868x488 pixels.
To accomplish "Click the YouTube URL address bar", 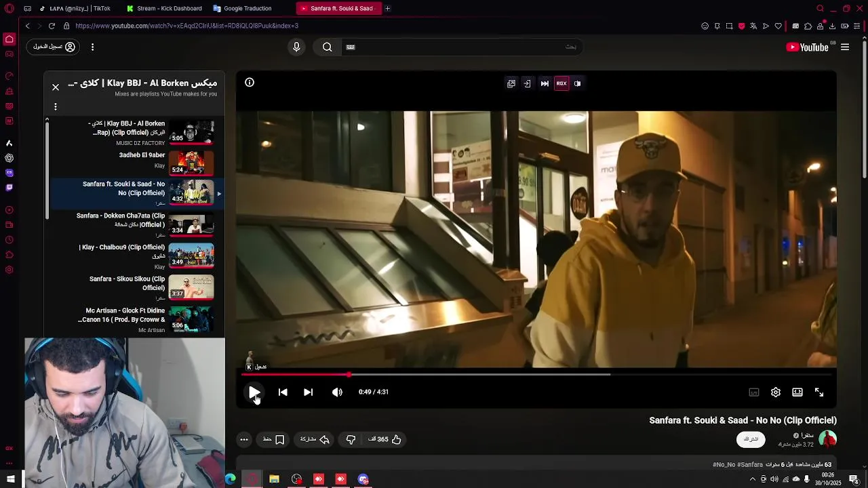I will 380,26.
